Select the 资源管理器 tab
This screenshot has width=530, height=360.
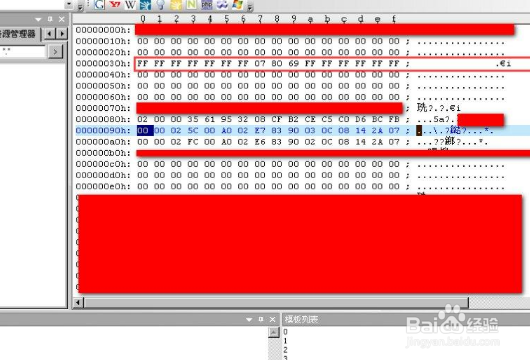coord(18,34)
